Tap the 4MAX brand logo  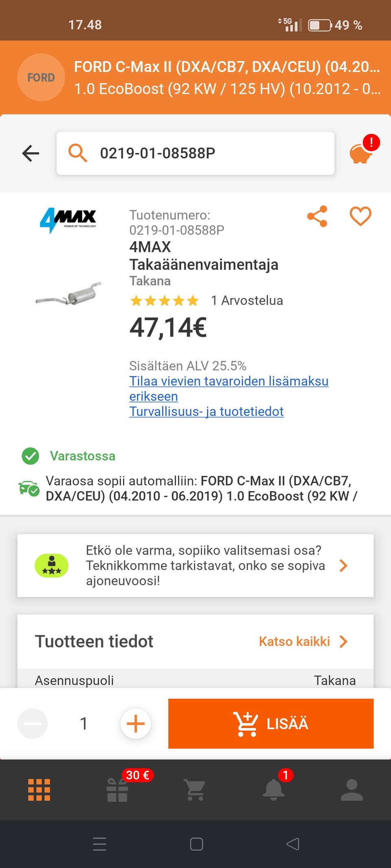(x=68, y=220)
